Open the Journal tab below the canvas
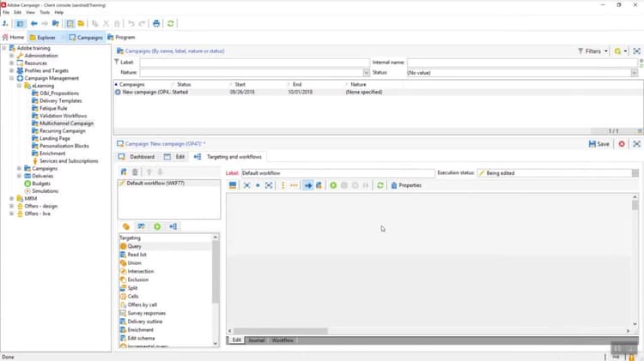 (x=256, y=340)
